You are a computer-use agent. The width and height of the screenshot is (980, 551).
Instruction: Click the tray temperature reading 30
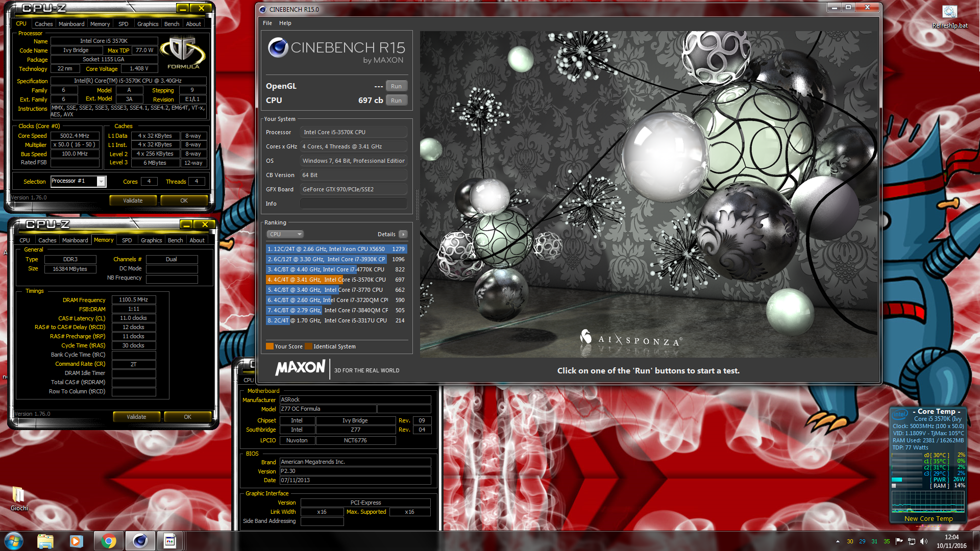click(850, 541)
